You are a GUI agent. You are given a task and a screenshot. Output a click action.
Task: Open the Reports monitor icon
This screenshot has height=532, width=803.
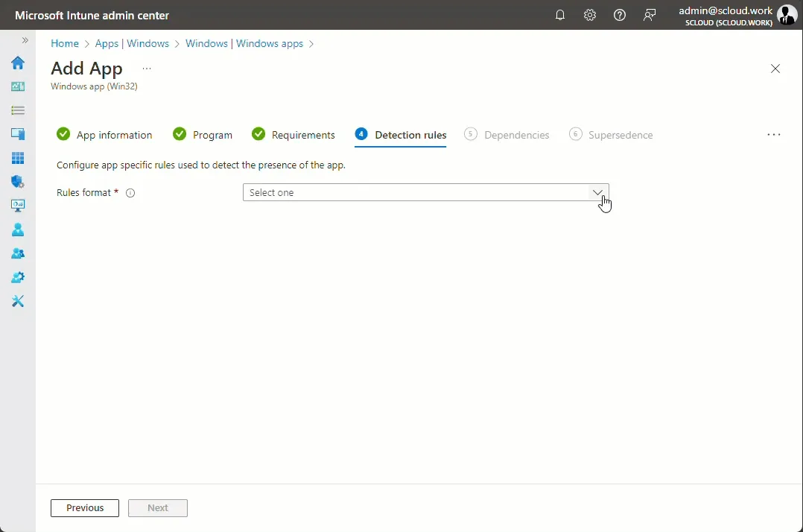click(x=18, y=206)
